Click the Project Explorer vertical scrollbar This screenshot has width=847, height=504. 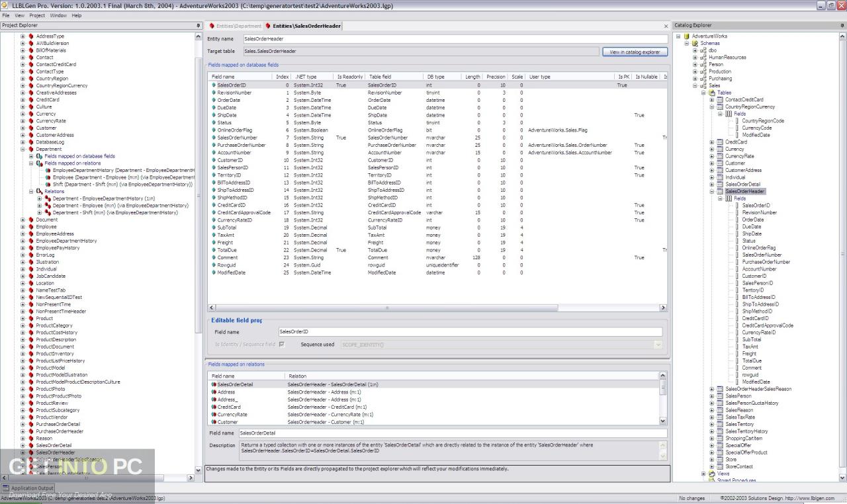pos(199,253)
